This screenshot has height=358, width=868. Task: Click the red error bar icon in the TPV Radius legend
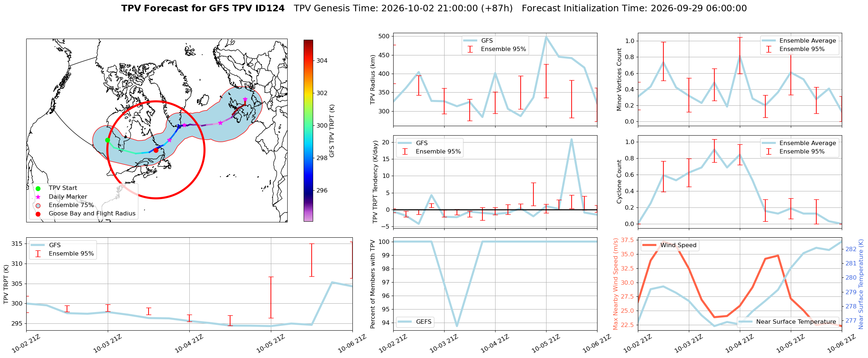(470, 49)
